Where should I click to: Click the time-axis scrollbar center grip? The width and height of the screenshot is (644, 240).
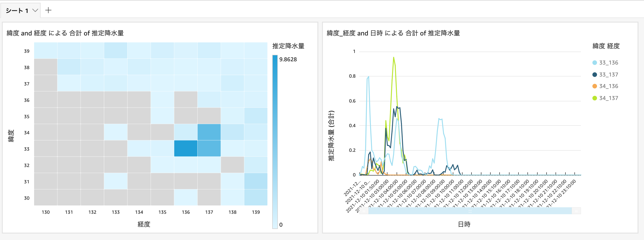(x=470, y=211)
